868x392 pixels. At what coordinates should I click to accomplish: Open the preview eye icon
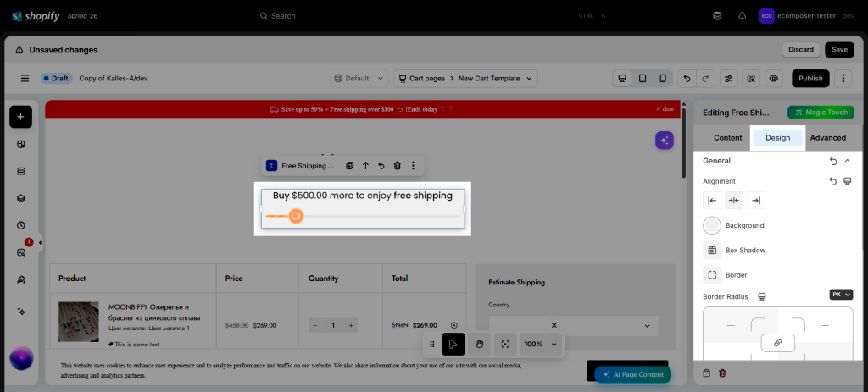click(x=773, y=79)
